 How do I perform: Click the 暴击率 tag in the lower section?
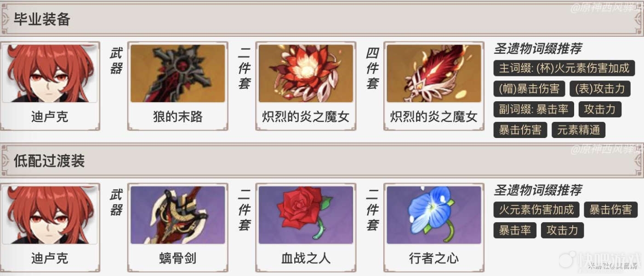(x=515, y=230)
